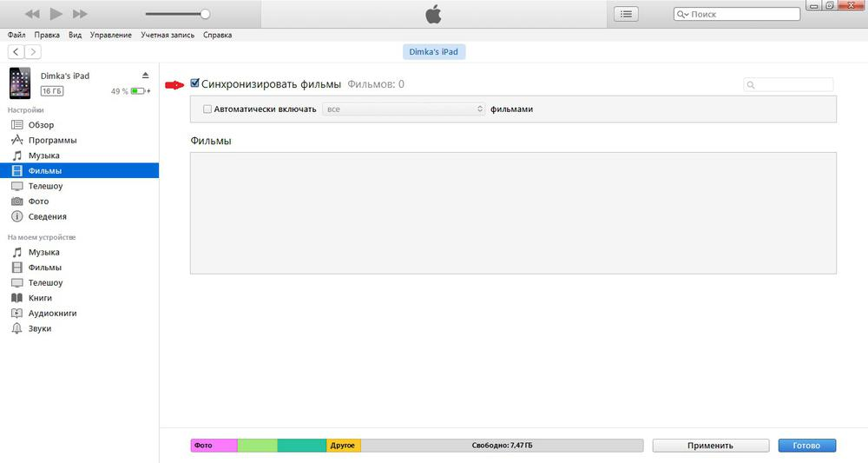Click the Звуки bell icon
Screen dimensions: 868x463
coord(17,328)
